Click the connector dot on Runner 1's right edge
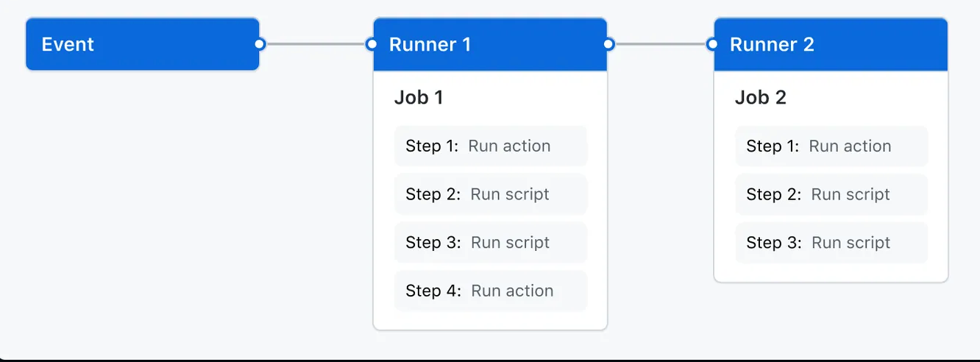980x362 pixels. click(608, 44)
